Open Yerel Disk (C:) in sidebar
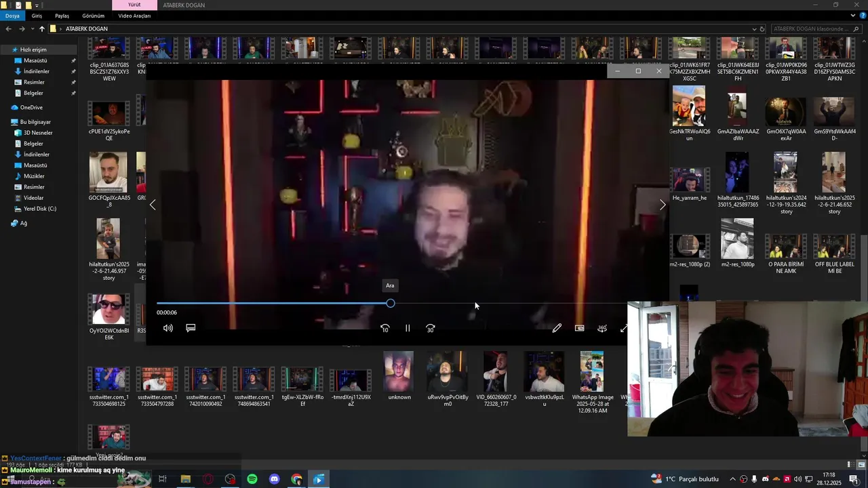This screenshot has width=868, height=488. pos(40,209)
